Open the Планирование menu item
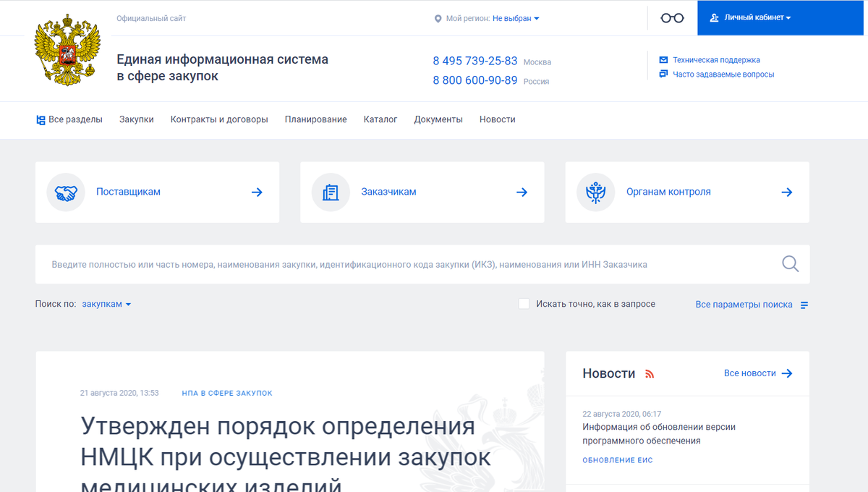The height and width of the screenshot is (492, 868). (x=316, y=119)
